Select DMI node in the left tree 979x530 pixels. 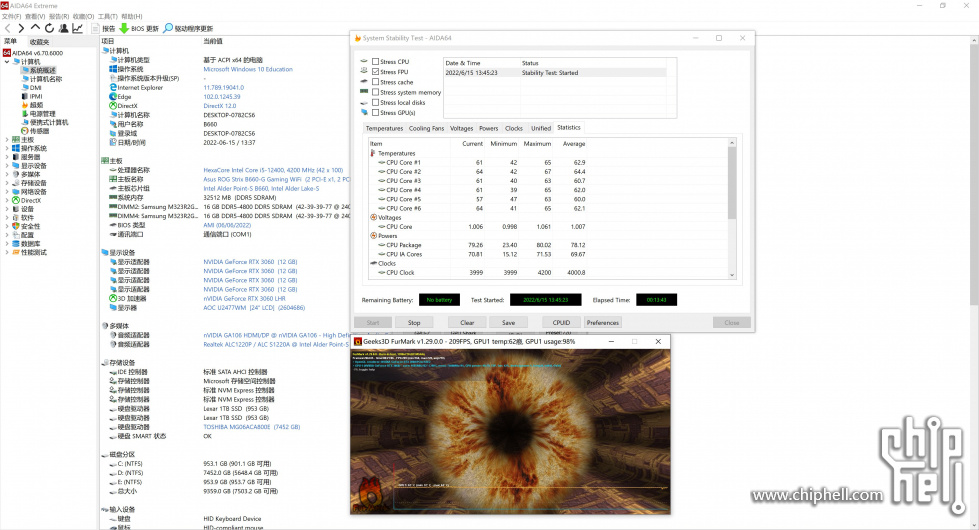click(31, 87)
